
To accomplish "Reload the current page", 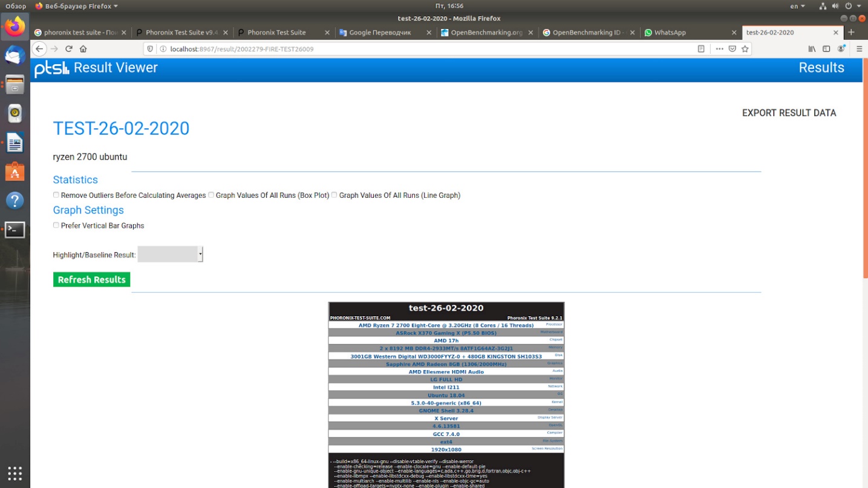I will coord(69,49).
